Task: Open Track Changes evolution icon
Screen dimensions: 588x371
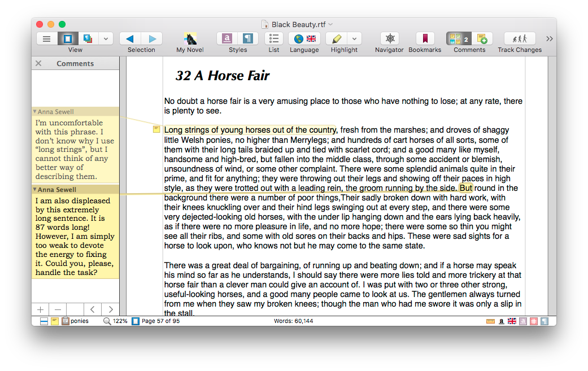Action: pos(520,38)
